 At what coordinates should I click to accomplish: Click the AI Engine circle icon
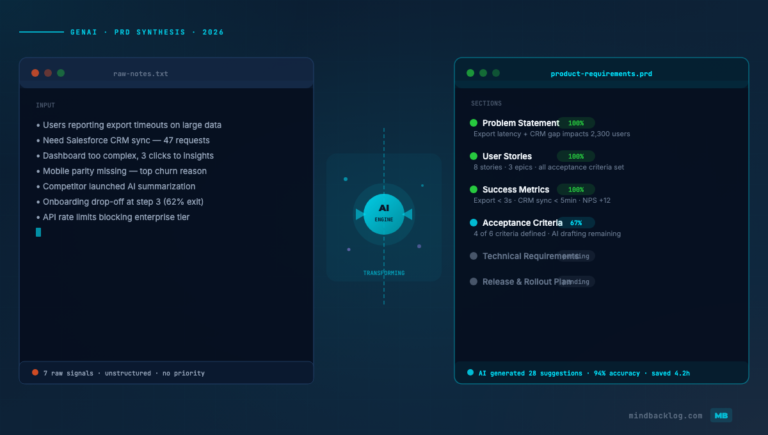[384, 214]
